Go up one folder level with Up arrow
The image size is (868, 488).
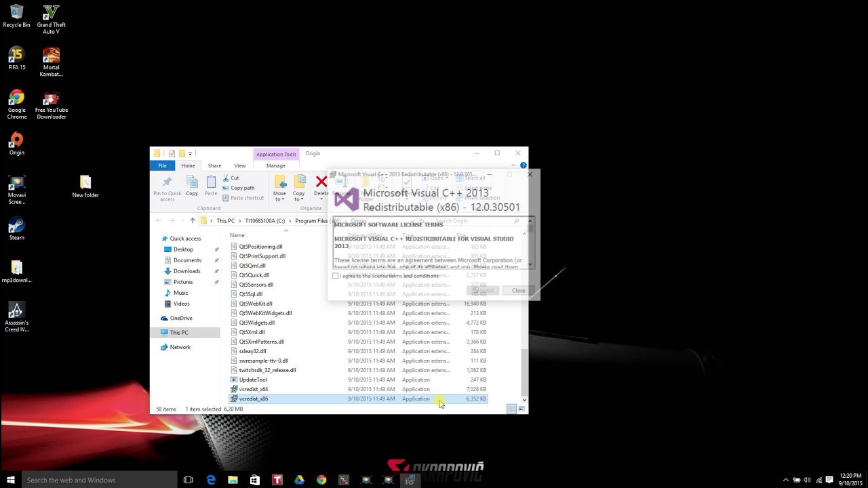[x=193, y=221]
